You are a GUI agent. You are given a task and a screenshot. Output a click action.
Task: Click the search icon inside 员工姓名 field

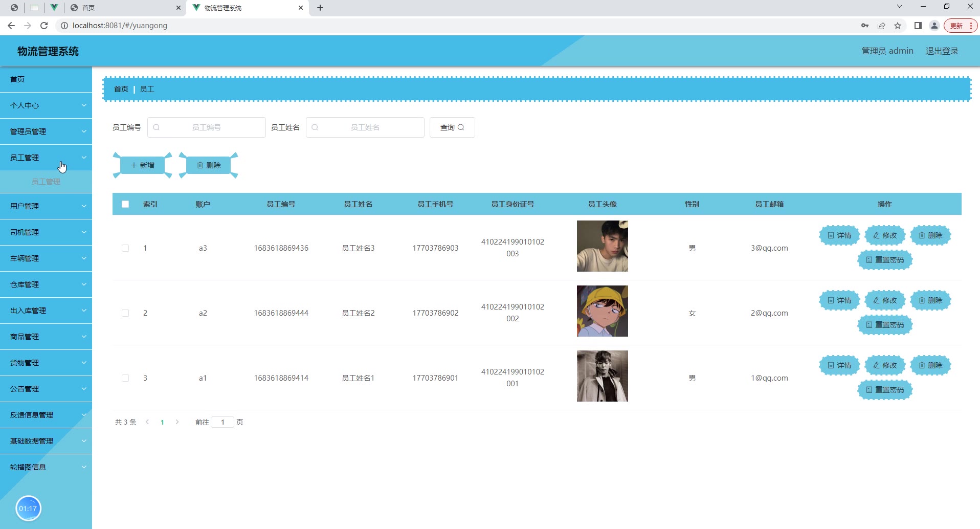[315, 127]
